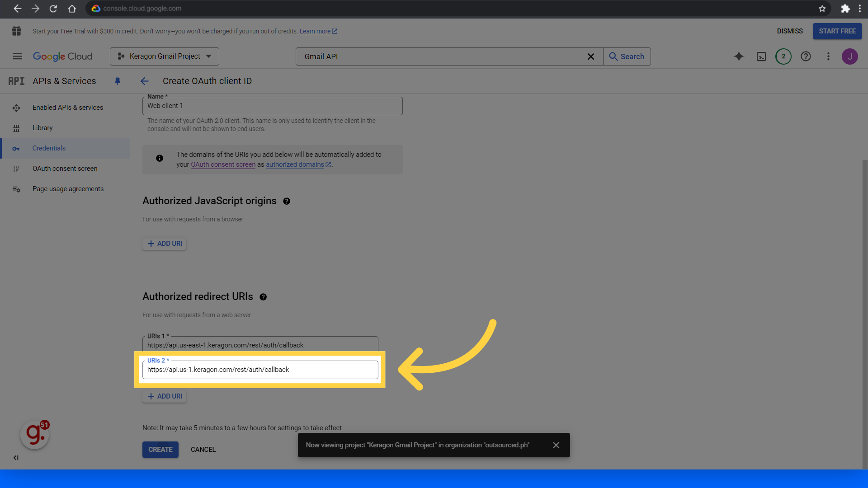The height and width of the screenshot is (488, 868).
Task: Collapse the left side navigation panel
Action: click(x=16, y=458)
